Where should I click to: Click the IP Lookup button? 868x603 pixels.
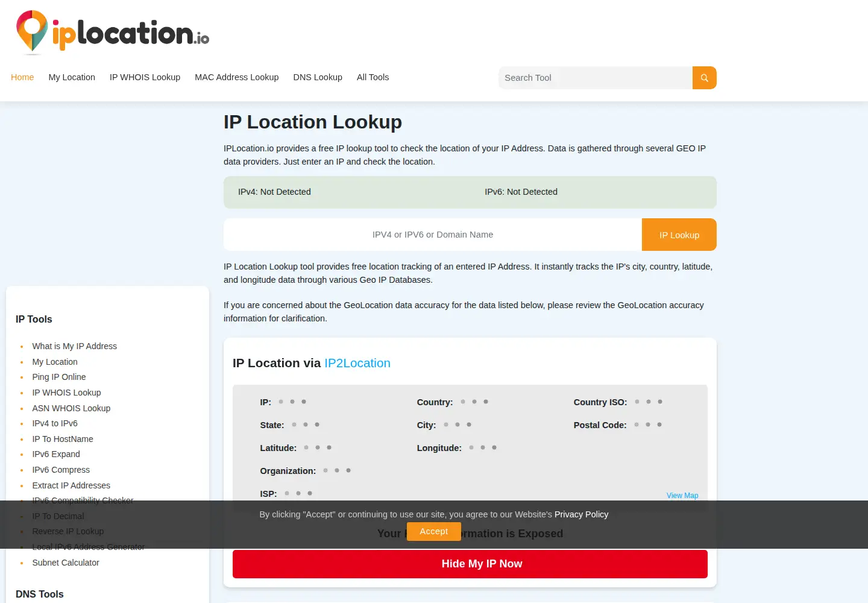(x=679, y=235)
